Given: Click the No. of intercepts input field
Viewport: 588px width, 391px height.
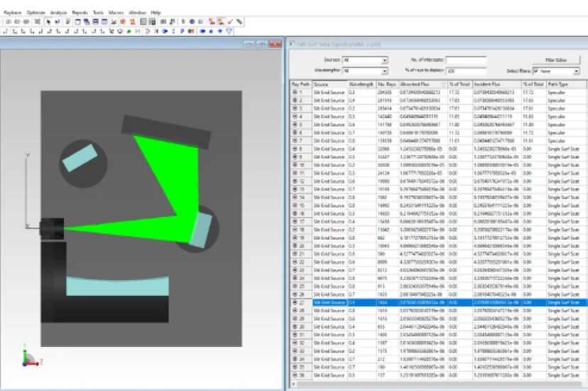Looking at the screenshot, I should [466, 60].
